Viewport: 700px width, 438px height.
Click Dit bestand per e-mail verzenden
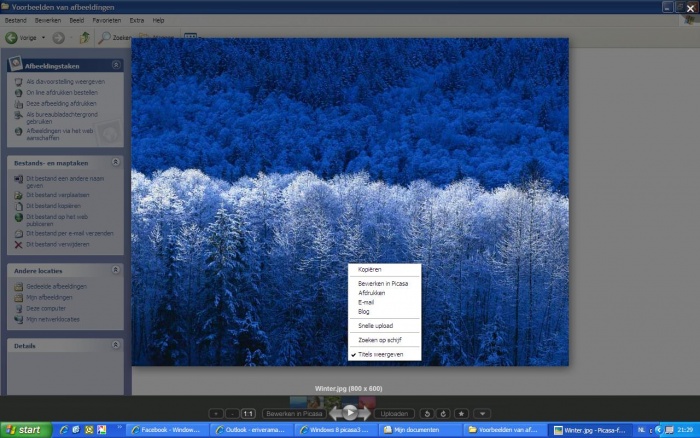[x=70, y=234]
